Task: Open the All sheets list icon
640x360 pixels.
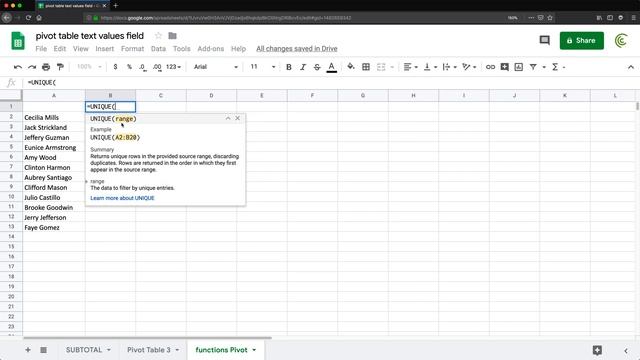Action: 43,350
